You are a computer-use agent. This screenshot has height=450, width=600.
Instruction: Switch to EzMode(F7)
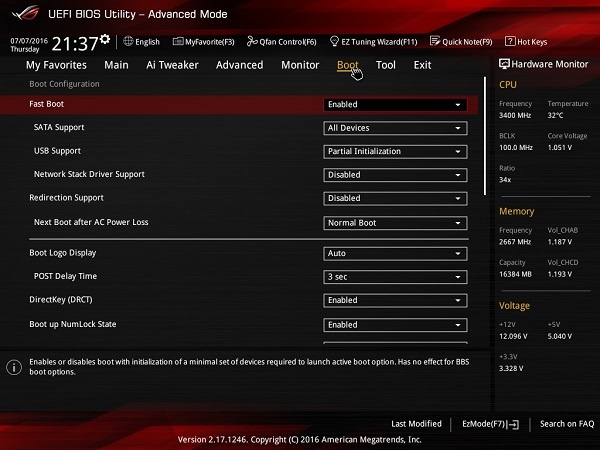[x=491, y=424]
